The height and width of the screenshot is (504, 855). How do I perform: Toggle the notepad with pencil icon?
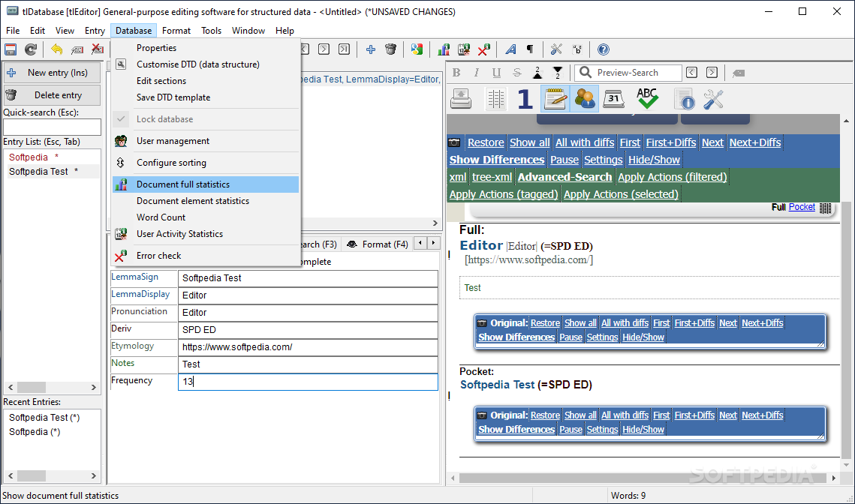click(555, 98)
